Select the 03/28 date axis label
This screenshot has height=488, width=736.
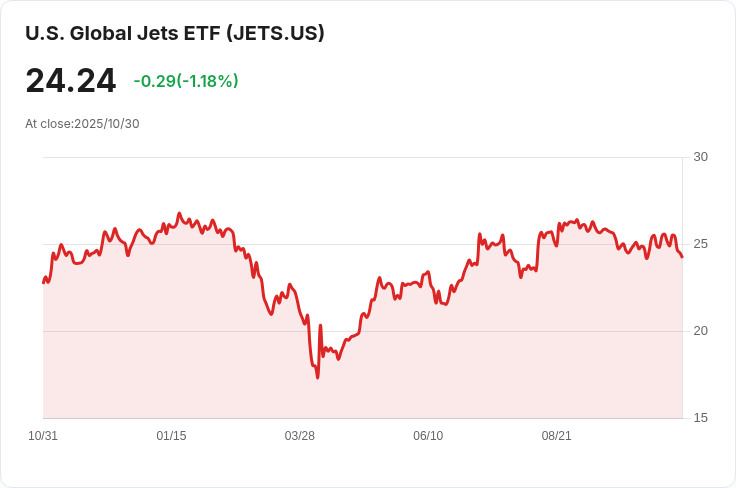[x=300, y=436]
